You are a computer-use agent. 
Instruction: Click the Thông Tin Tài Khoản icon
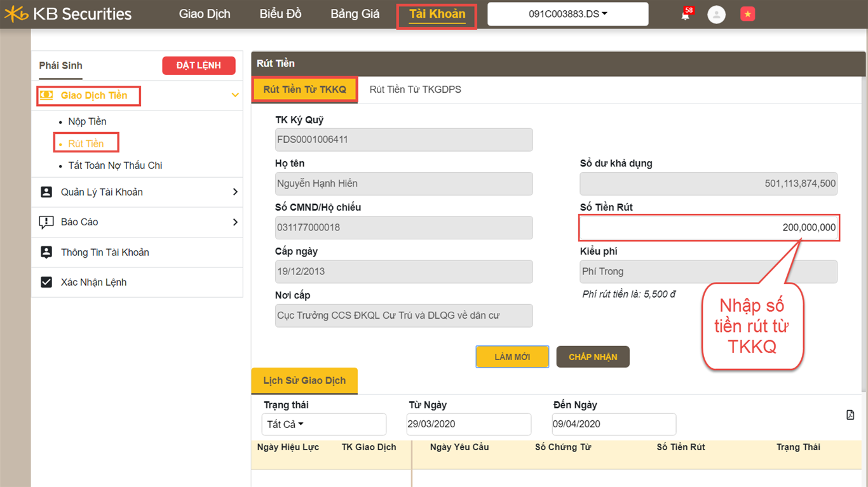coord(46,252)
